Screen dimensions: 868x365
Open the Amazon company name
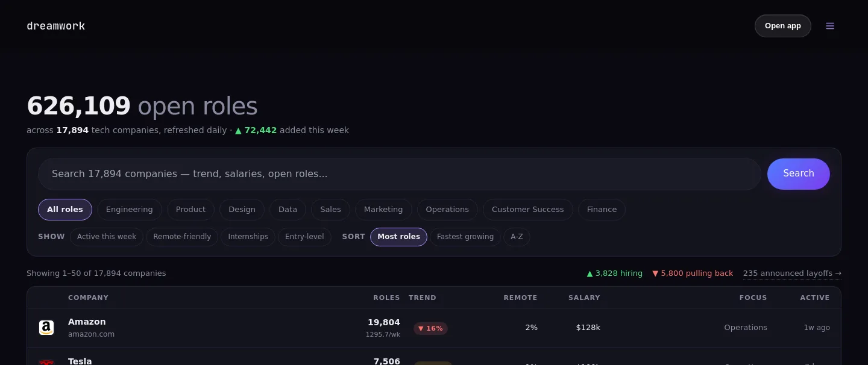pos(87,322)
